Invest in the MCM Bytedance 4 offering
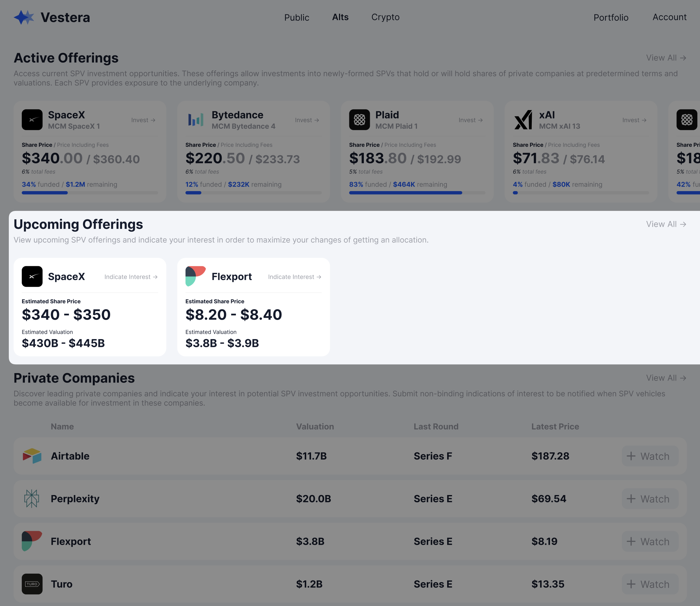700x606 pixels. coord(307,120)
